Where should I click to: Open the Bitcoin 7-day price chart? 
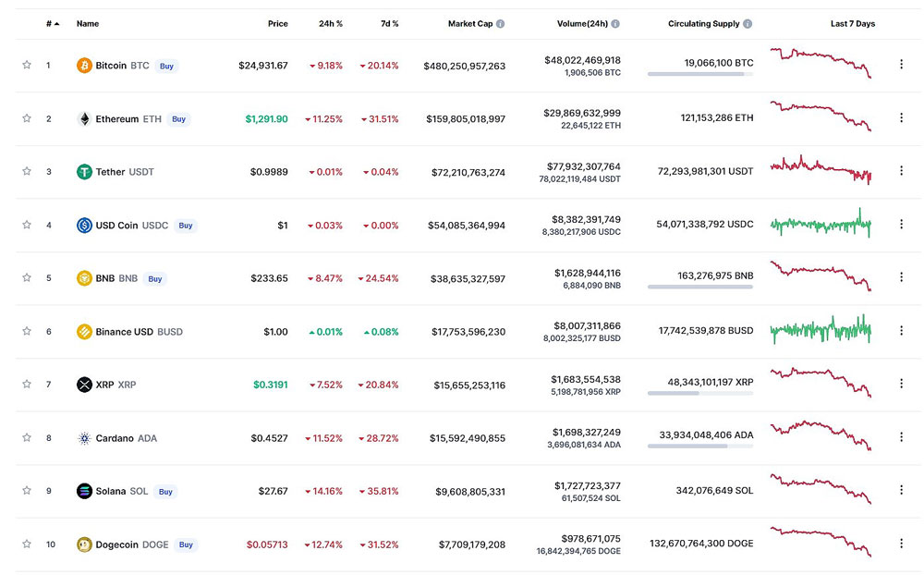(821, 63)
